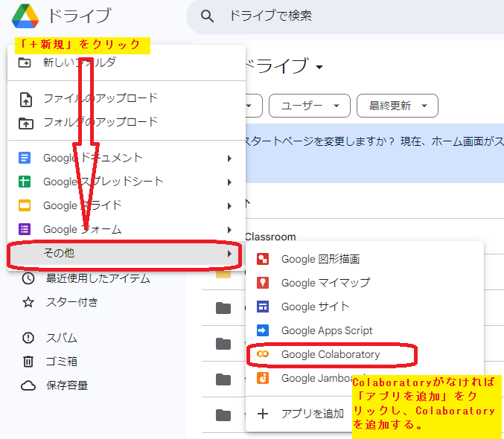The image size is (504, 439).
Task: Expand the Google ドキュメント submenu arrow
Action: pyautogui.click(x=229, y=158)
